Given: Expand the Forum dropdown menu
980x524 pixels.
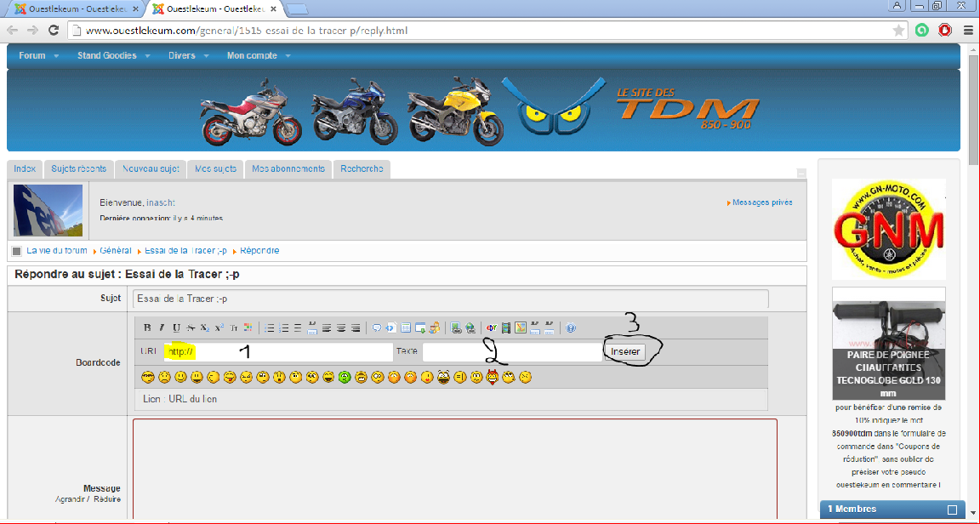Looking at the screenshot, I should tap(39, 56).
